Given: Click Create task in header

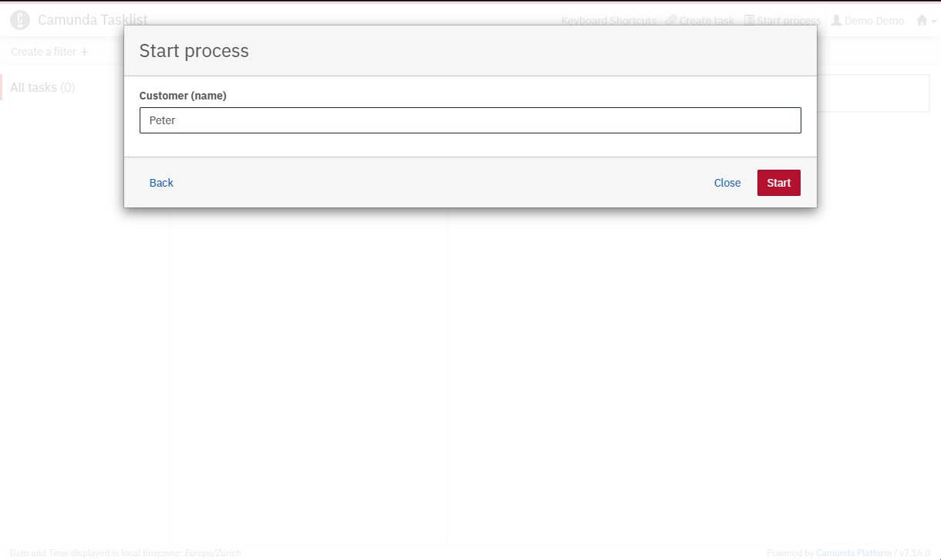Looking at the screenshot, I should pos(700,21).
